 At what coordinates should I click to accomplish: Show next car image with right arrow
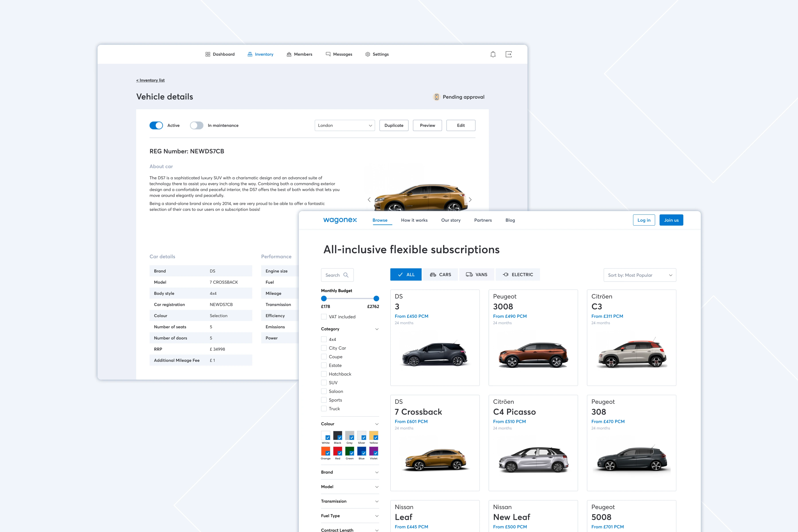pos(470,200)
